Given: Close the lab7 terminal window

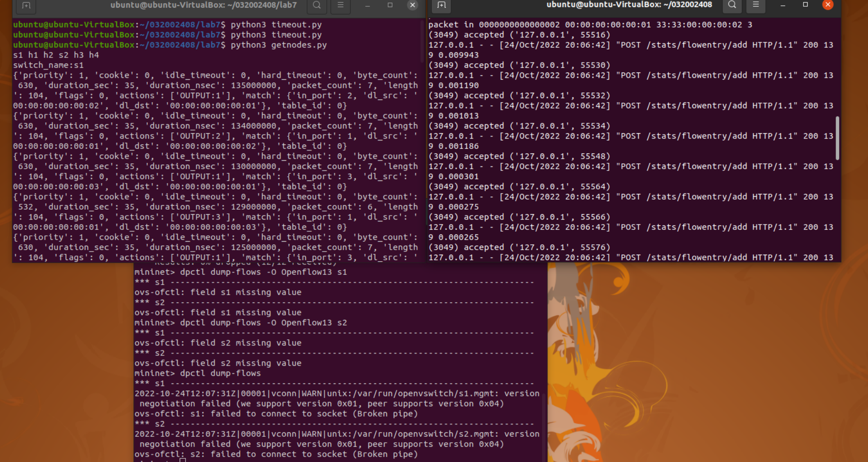Looking at the screenshot, I should [x=412, y=5].
